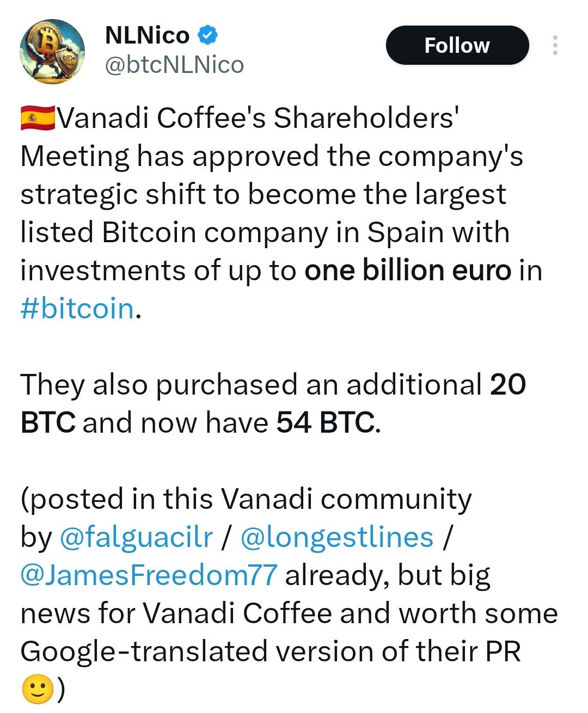Click the 'listed Bitcoin company in Spain' line
Image resolution: width=588 pixels, height=713 pixels.
(265, 232)
